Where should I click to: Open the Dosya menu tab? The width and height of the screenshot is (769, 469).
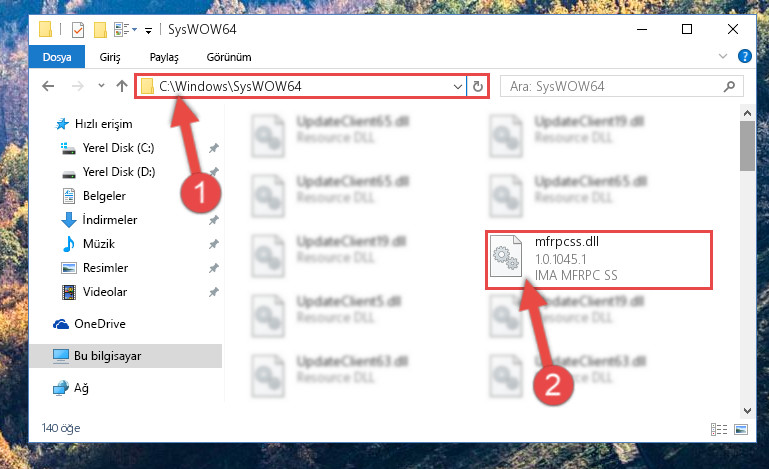pyautogui.click(x=57, y=57)
